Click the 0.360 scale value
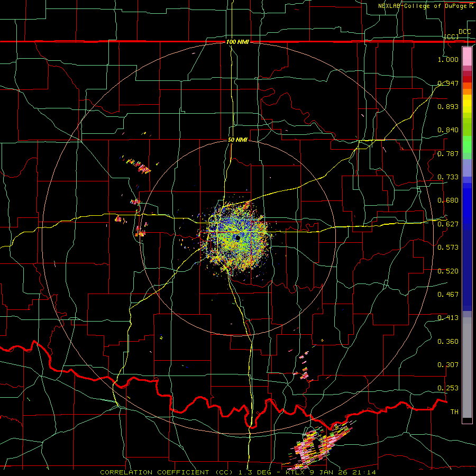 click(x=448, y=342)
